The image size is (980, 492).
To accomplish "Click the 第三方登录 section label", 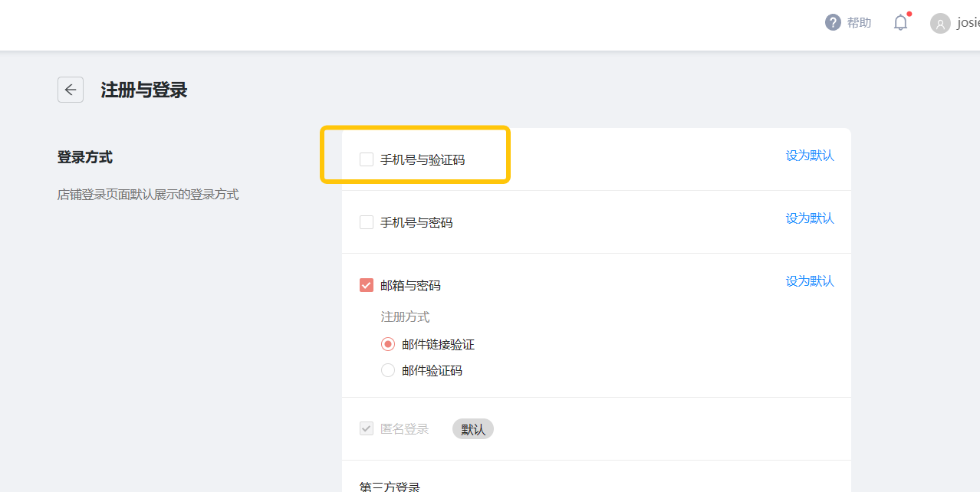I will point(390,486).
